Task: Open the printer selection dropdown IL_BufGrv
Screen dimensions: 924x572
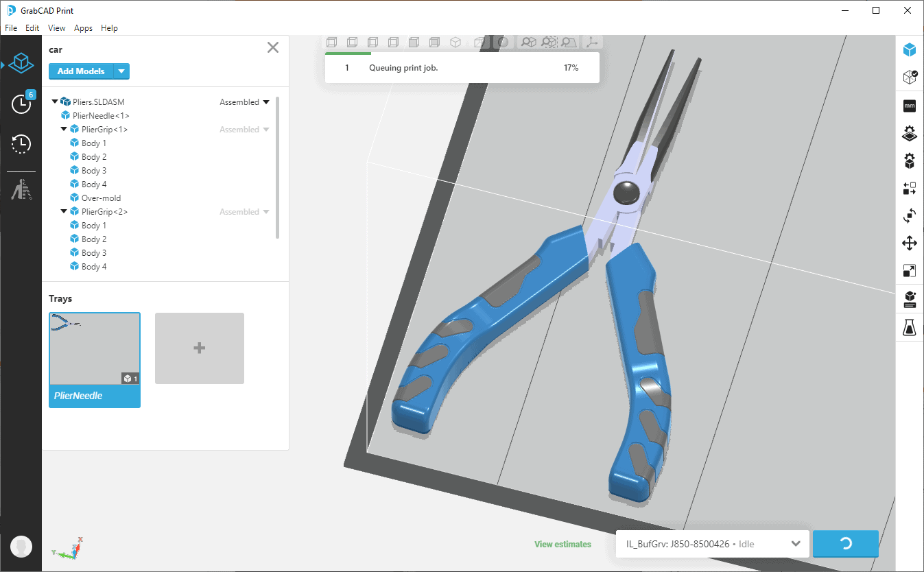Action: click(x=713, y=544)
